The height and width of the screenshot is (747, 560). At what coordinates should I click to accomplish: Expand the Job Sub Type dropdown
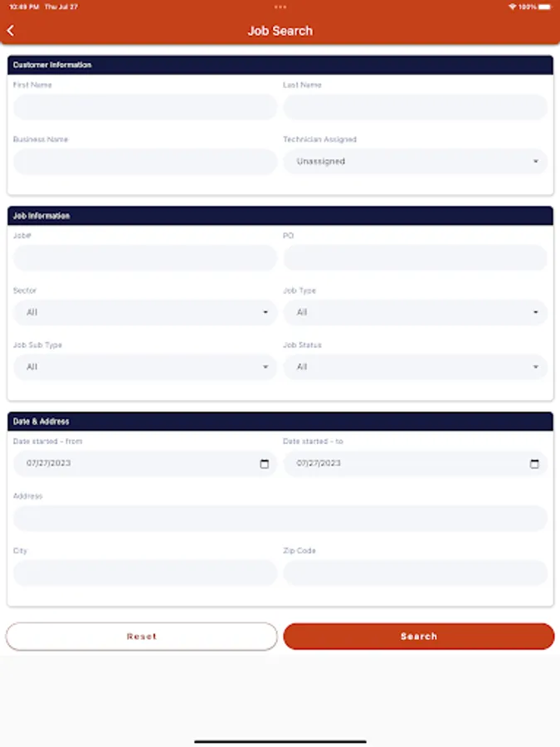tap(145, 367)
